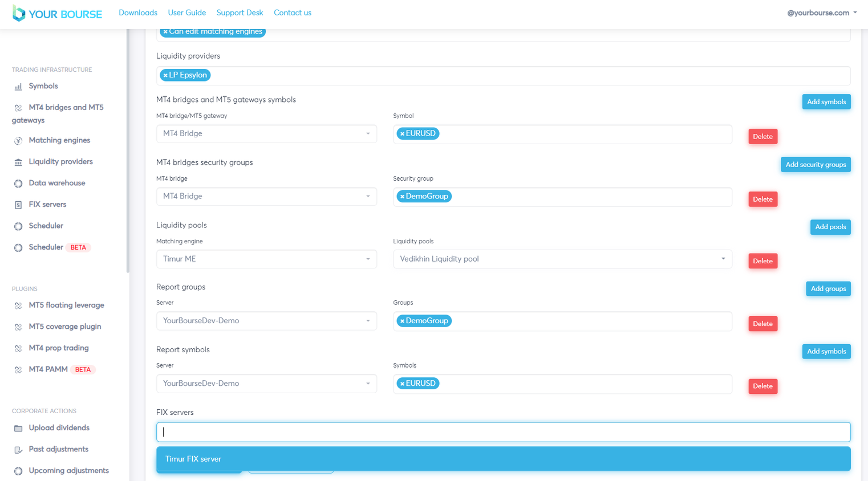
Task: Delete the Report groups row
Action: pos(762,324)
